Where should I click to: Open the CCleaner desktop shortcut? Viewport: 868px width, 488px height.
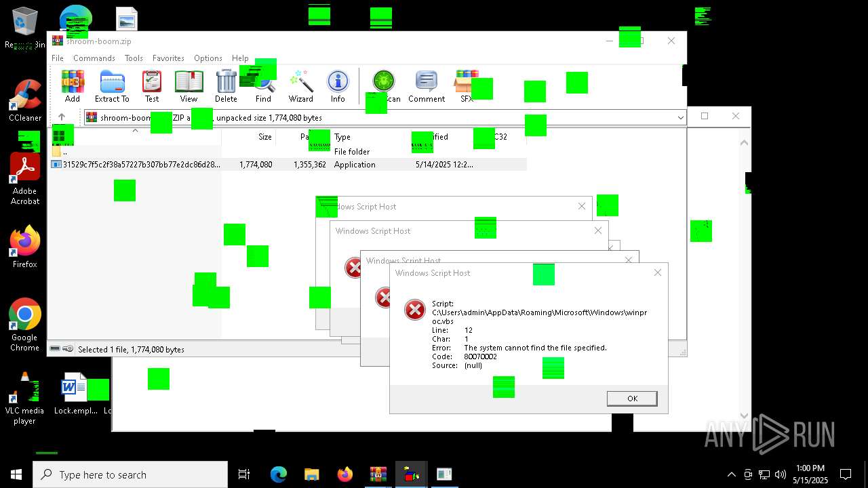tap(25, 101)
